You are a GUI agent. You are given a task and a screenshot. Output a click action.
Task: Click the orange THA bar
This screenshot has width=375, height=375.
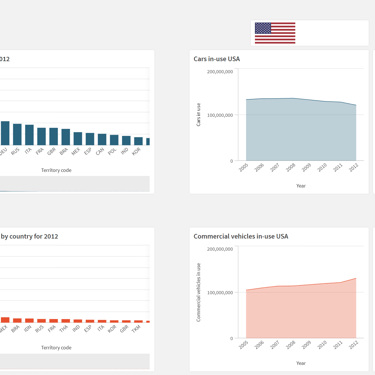66,321
